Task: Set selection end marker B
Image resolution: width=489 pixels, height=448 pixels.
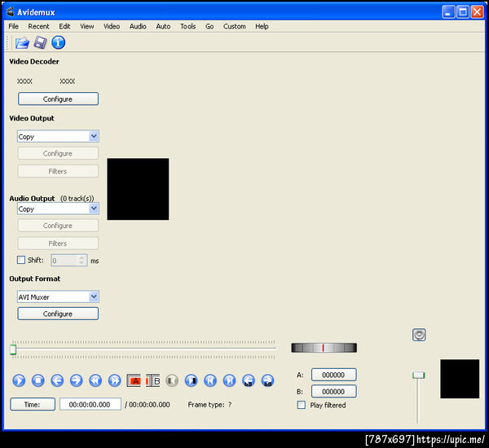Action: [x=153, y=380]
